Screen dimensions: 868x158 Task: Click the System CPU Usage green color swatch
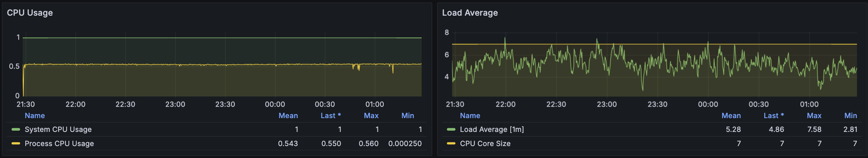coord(16,129)
